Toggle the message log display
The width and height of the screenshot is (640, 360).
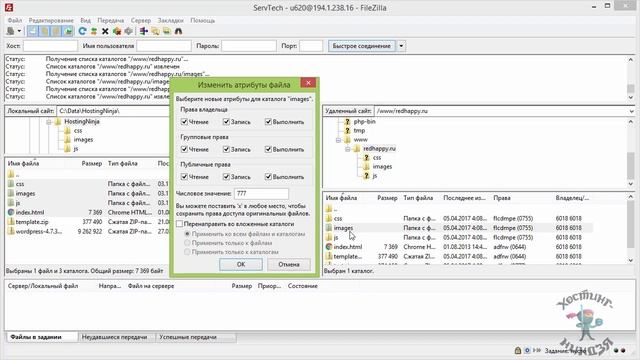33,31
